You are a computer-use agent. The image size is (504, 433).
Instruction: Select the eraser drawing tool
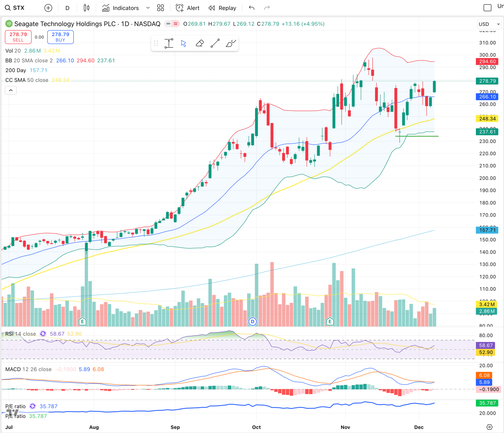pyautogui.click(x=200, y=43)
